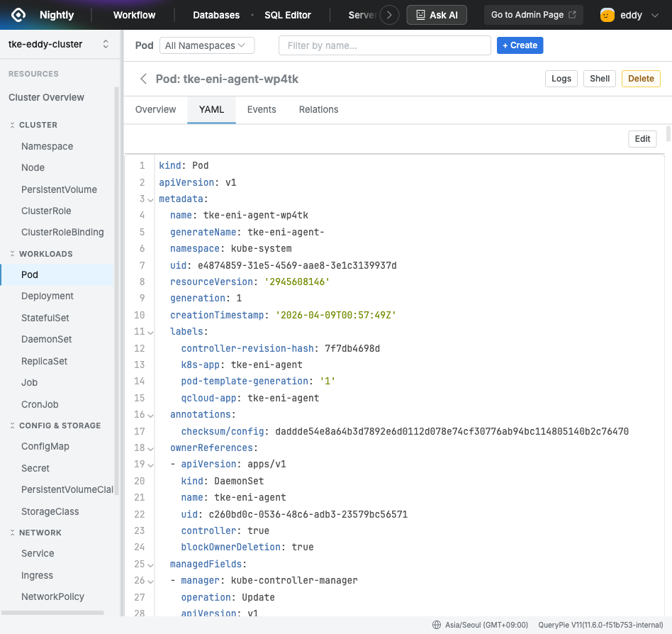Open Node in sidebar
The width and height of the screenshot is (672, 634).
33,168
